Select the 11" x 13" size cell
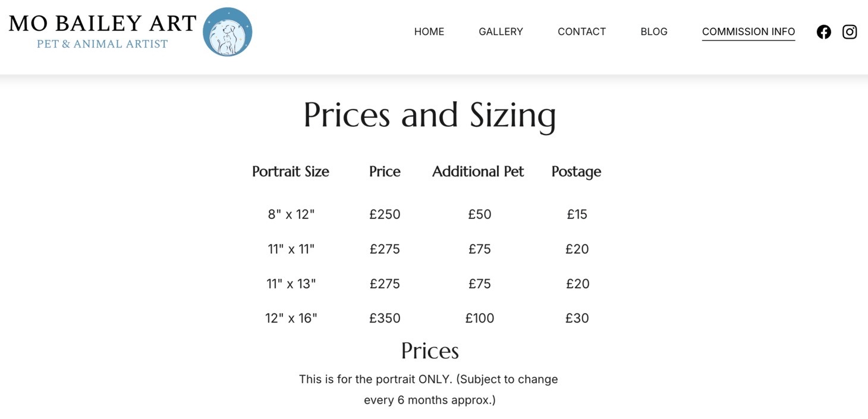868x419 pixels. tap(291, 283)
